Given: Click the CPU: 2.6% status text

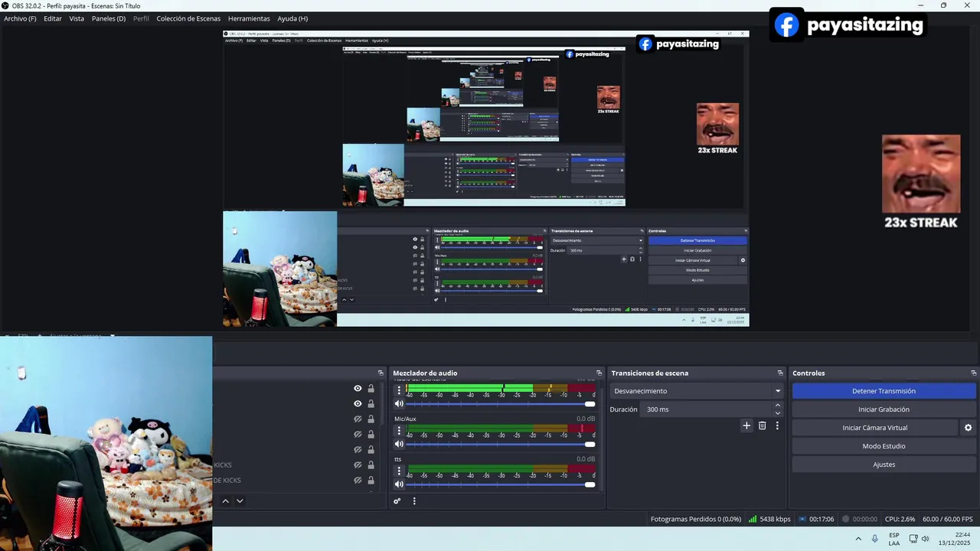Looking at the screenshot, I should click(900, 519).
